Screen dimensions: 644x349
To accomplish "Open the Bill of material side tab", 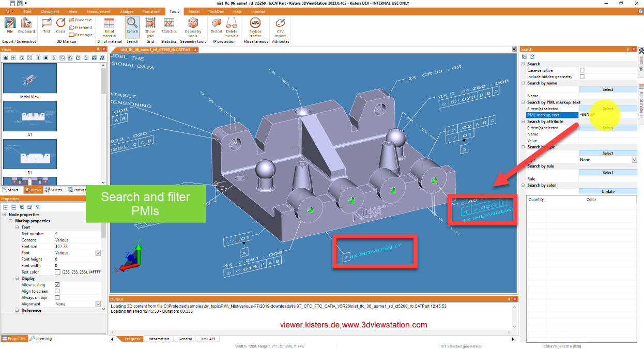I will coord(641,103).
